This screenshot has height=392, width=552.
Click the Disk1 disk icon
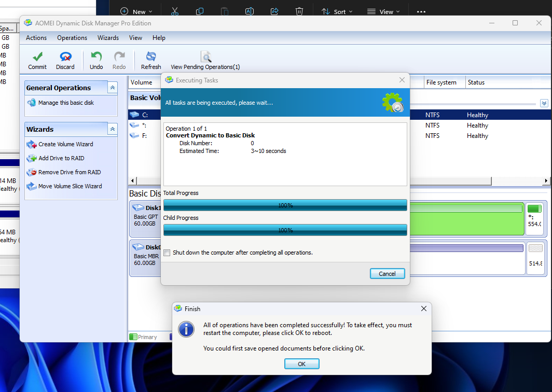pos(138,207)
